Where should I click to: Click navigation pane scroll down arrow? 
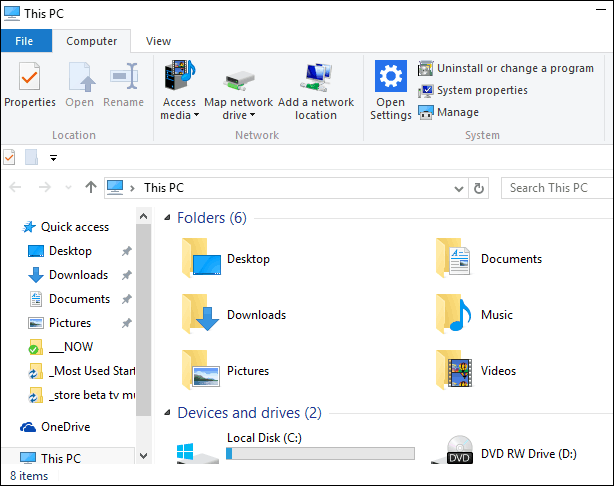coord(143,456)
